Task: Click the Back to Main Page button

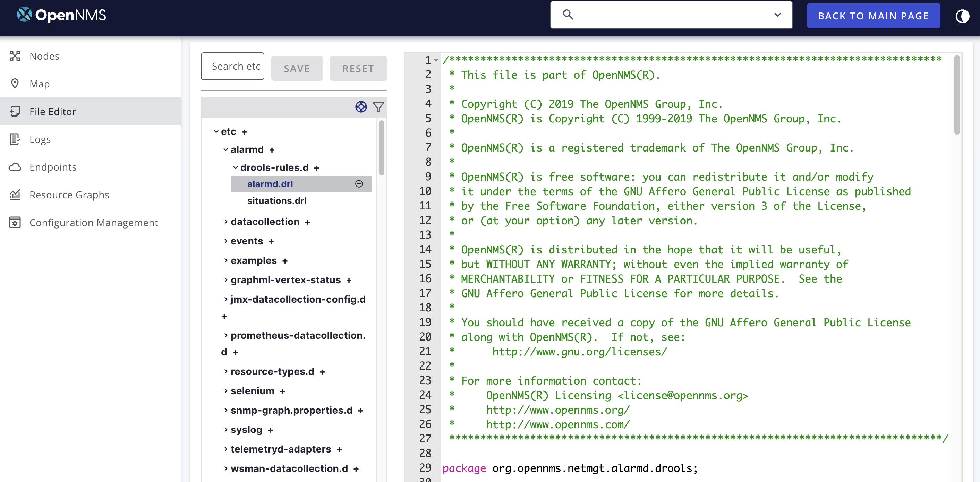Action: point(873,16)
